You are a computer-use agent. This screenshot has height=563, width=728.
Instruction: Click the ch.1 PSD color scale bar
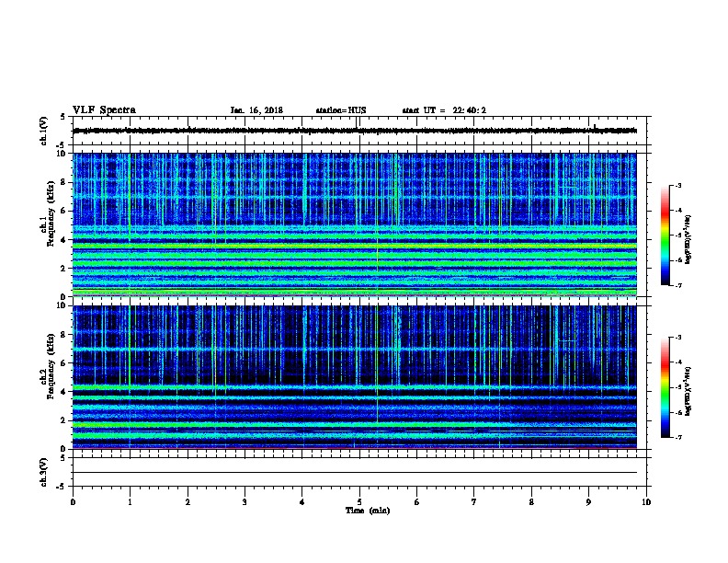665,236
